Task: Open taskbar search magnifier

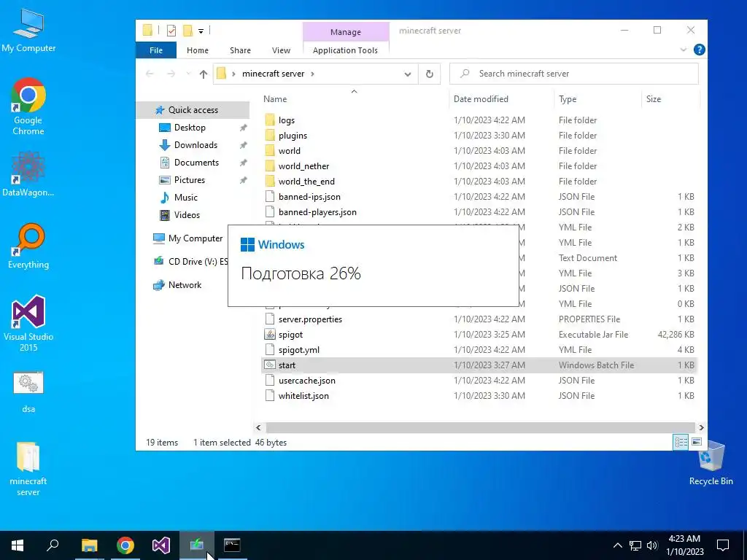Action: click(53, 545)
